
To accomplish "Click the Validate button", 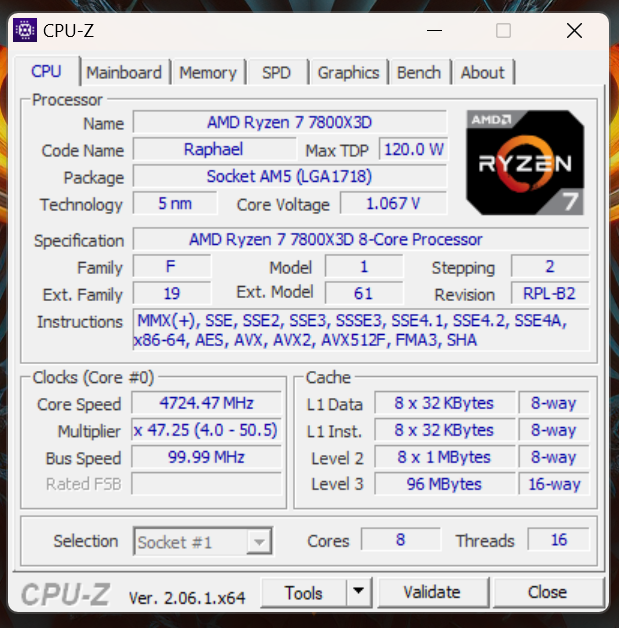I will coord(432,592).
